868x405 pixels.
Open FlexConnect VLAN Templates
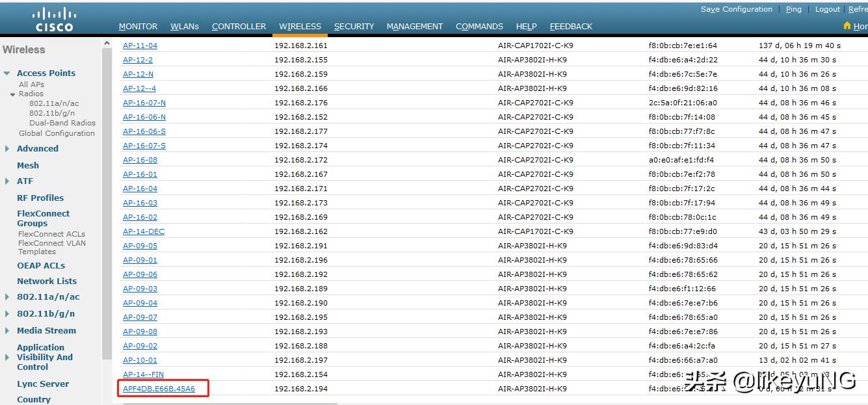52,247
